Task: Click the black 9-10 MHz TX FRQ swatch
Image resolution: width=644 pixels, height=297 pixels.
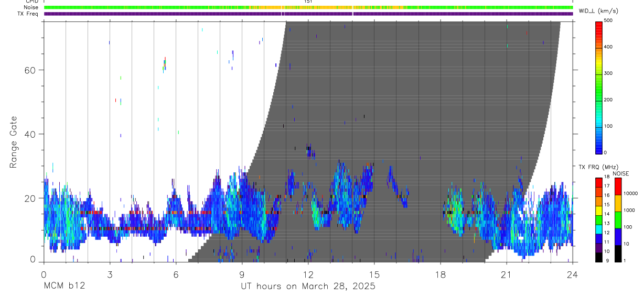Action: coord(598,256)
